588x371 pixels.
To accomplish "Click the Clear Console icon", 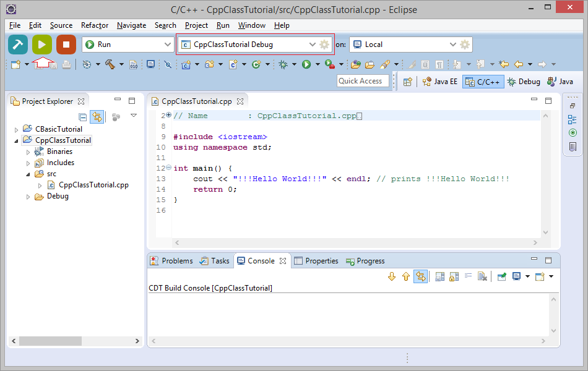I will point(482,276).
